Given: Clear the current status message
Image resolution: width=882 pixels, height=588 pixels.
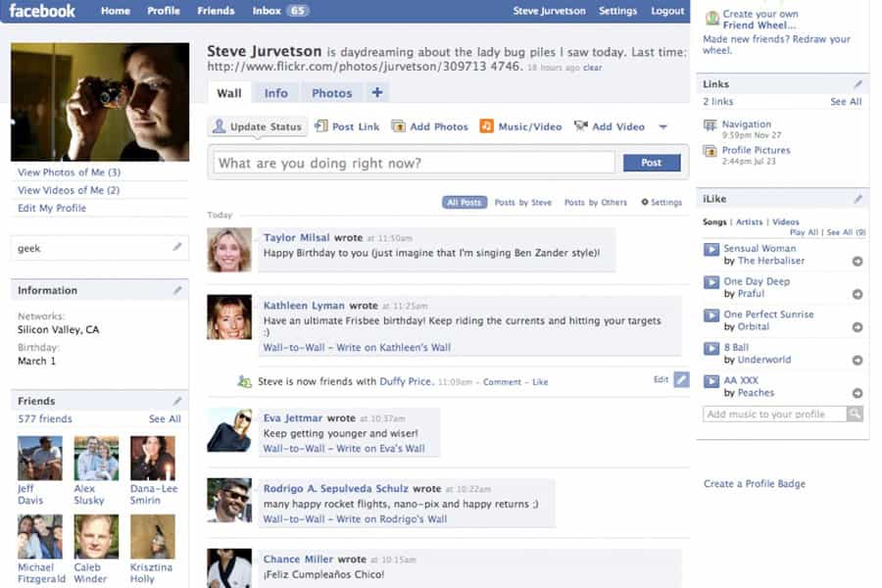Looking at the screenshot, I should (592, 68).
